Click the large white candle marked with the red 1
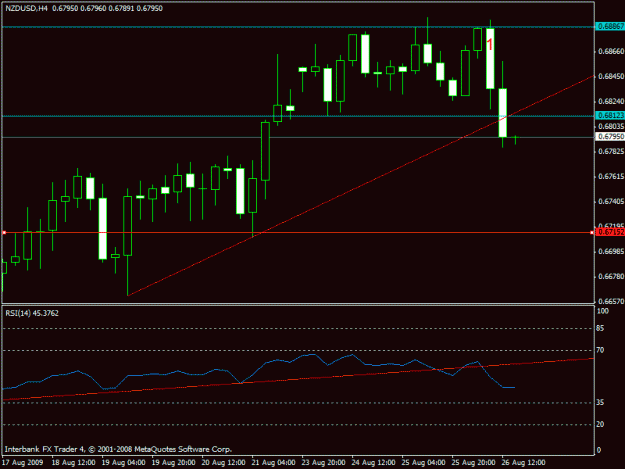Image resolution: width=625 pixels, height=469 pixels. tap(490, 58)
